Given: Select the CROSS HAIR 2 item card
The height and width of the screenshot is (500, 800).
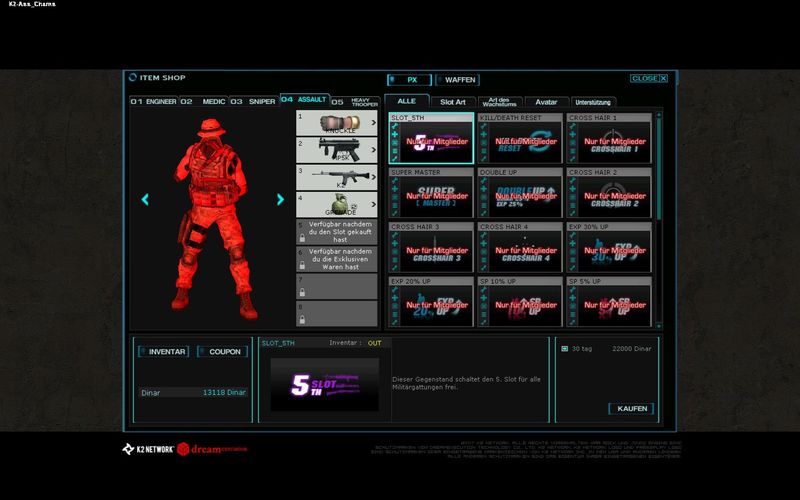Looking at the screenshot, I should (609, 193).
